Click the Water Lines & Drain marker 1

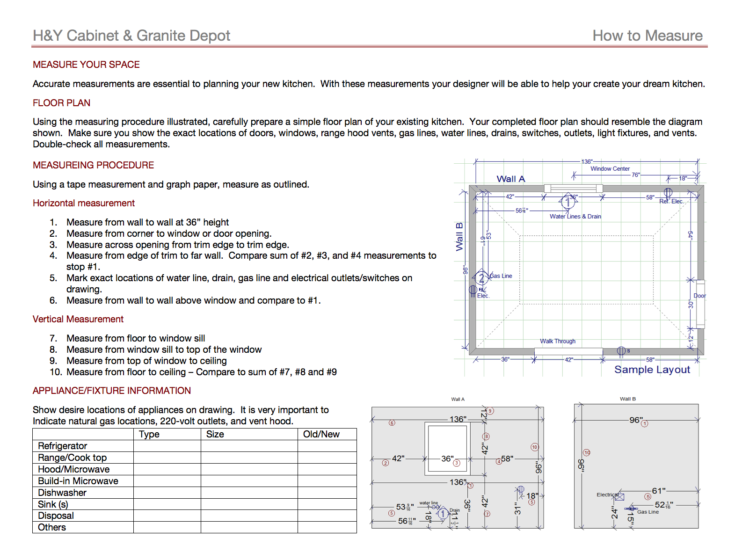[568, 202]
